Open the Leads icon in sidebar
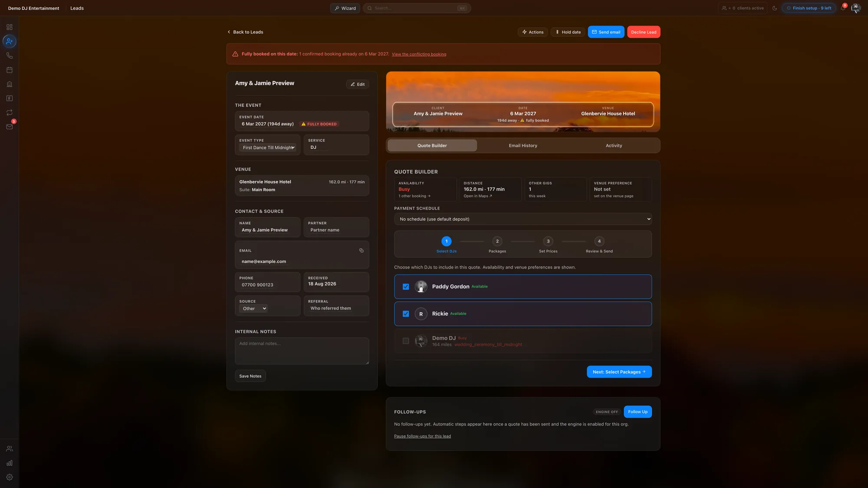This screenshot has height=488, width=868. click(x=9, y=41)
